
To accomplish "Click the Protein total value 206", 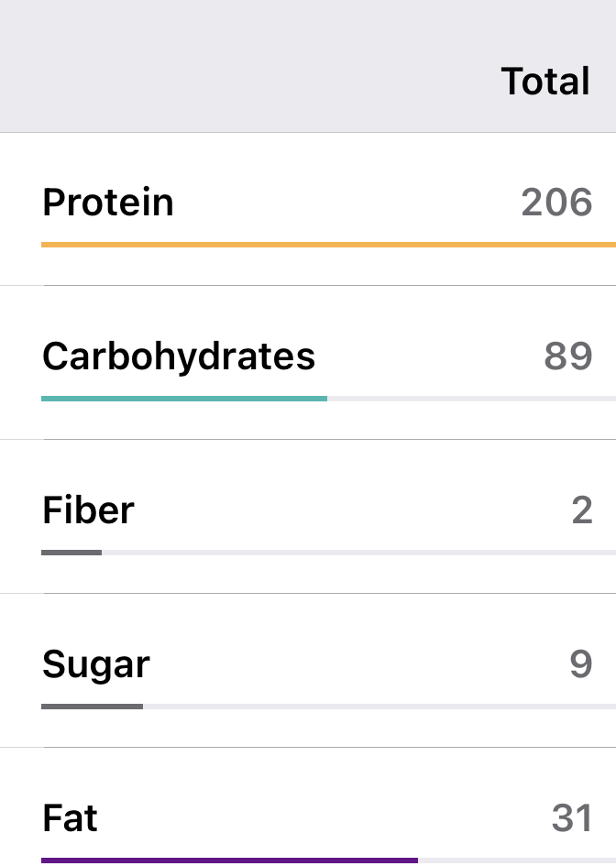I will (556, 203).
